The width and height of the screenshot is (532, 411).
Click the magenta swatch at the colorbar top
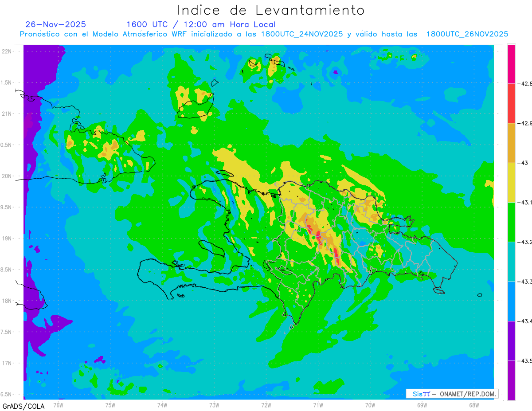click(511, 63)
